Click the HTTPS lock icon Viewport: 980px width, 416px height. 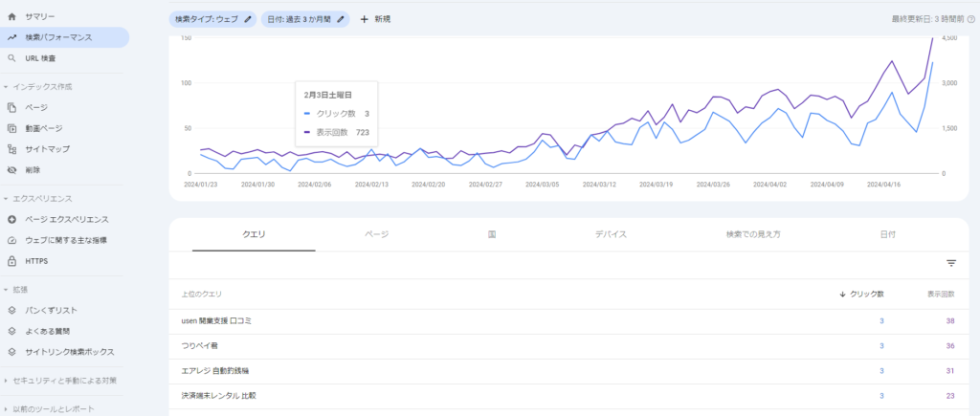coord(11,261)
